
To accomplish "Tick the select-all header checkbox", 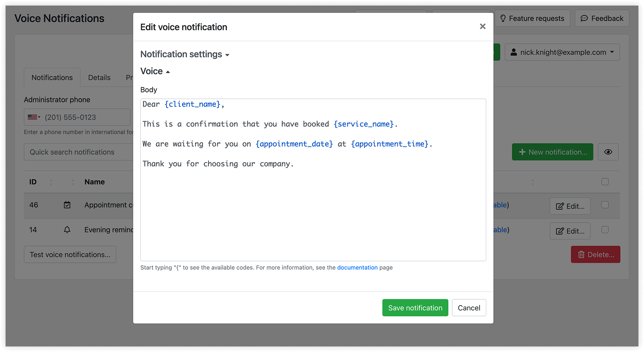I will pos(605,182).
